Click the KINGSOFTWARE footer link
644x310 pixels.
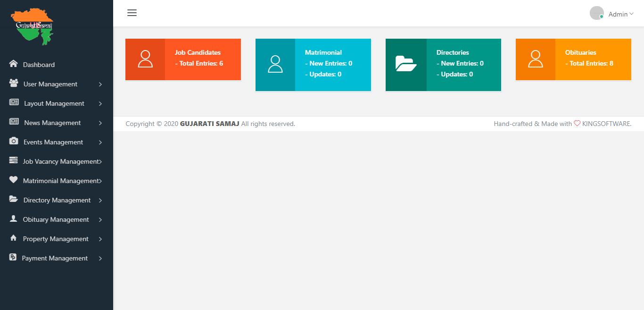coord(606,124)
